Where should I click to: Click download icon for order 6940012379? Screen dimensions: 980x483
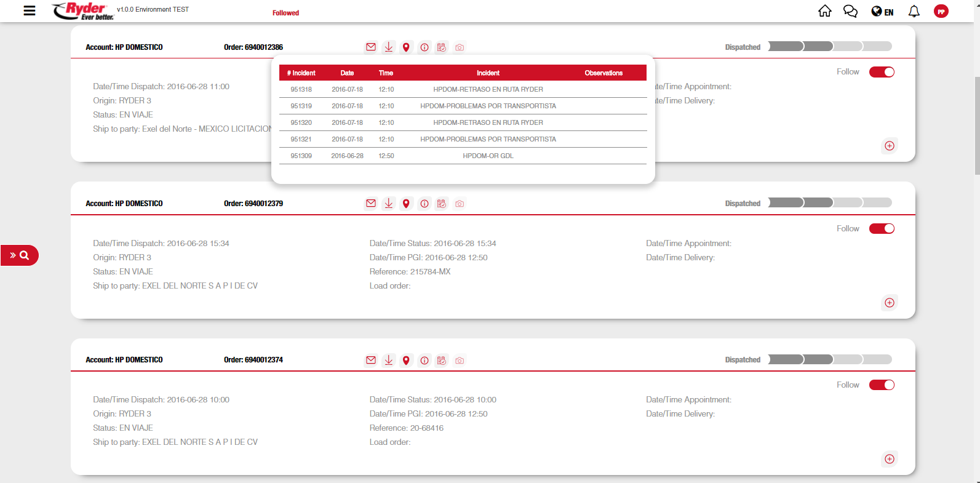[388, 204]
